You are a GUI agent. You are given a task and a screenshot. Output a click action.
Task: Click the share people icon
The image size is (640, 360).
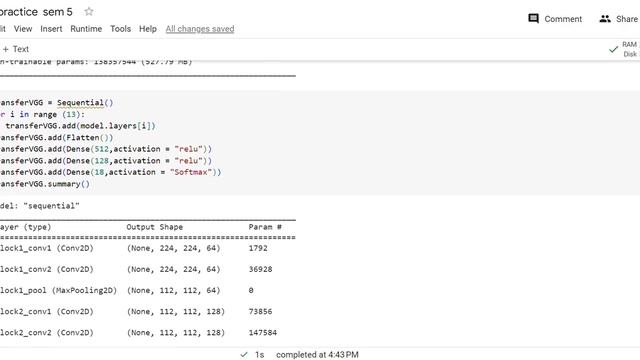(x=605, y=19)
